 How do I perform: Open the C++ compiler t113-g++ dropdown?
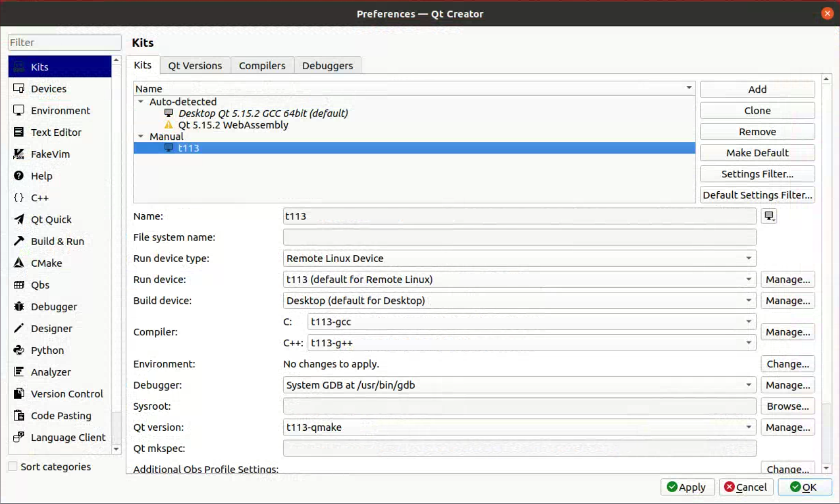532,342
